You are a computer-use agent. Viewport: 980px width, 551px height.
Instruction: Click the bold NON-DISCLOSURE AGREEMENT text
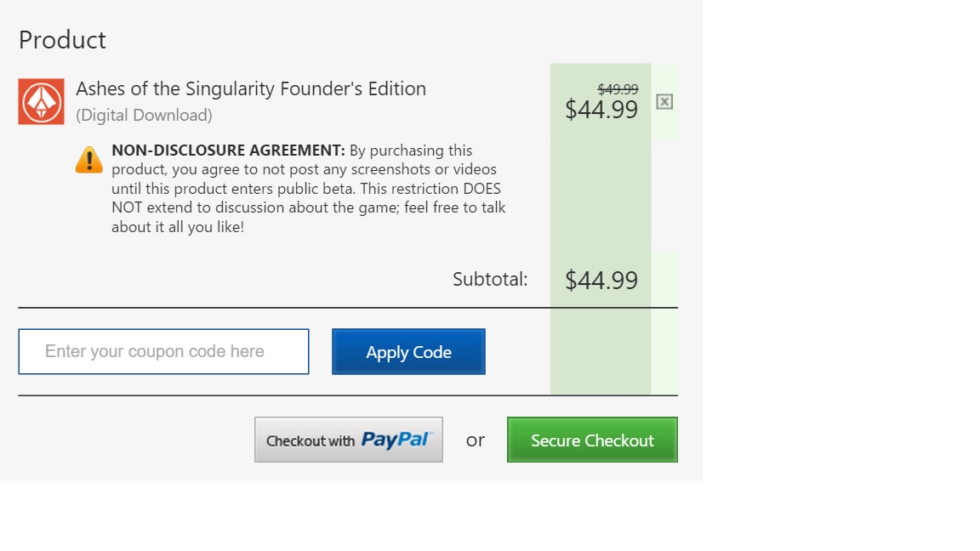click(x=228, y=151)
